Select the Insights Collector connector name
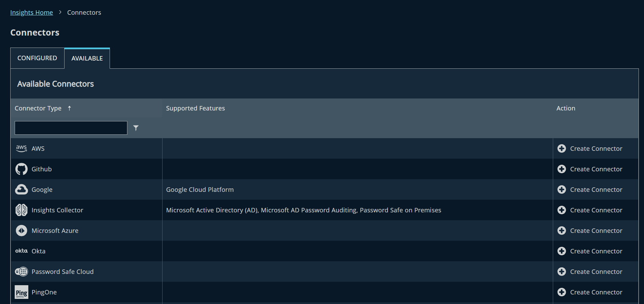Image resolution: width=644 pixels, height=304 pixels. pyautogui.click(x=57, y=210)
